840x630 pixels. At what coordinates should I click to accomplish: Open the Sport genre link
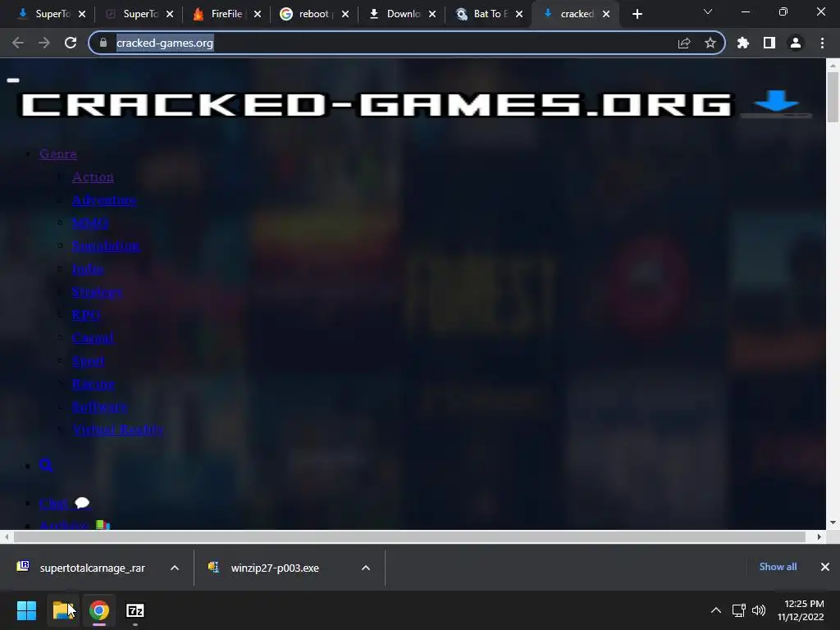click(x=88, y=361)
